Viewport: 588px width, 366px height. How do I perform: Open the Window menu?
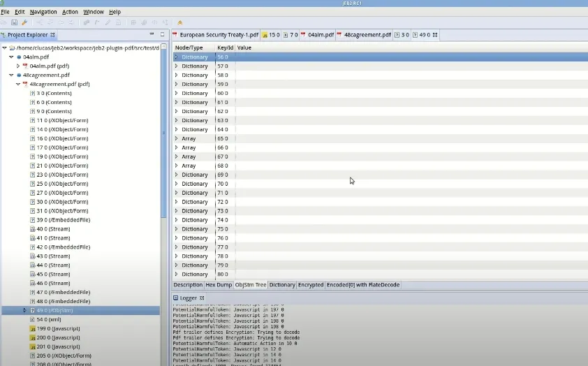coord(94,12)
